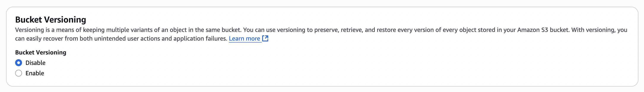
Task: Click "You can use versioning" sentence start
Action: (x=274, y=30)
